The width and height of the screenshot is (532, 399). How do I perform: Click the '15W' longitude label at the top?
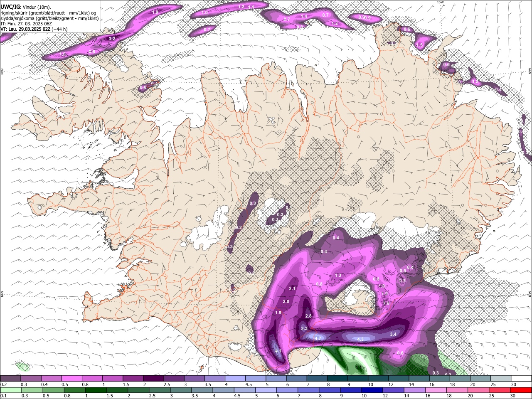(440, 2)
